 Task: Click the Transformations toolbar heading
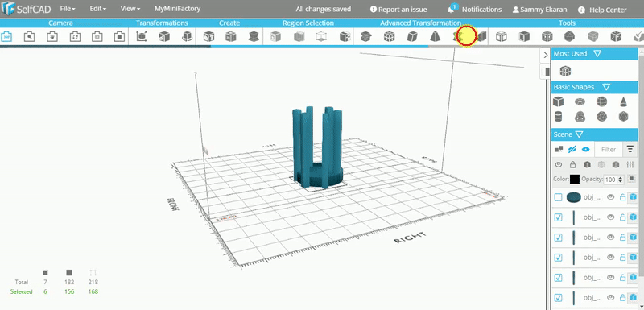[x=162, y=23]
